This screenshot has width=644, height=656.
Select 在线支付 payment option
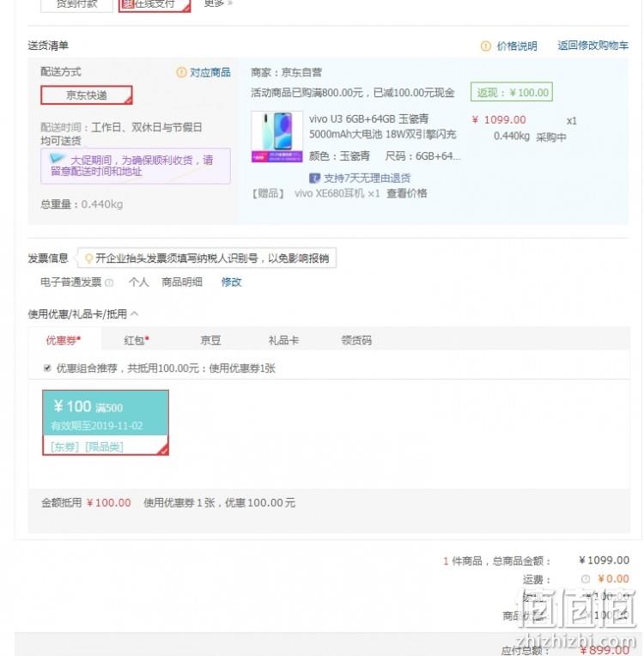point(155,5)
